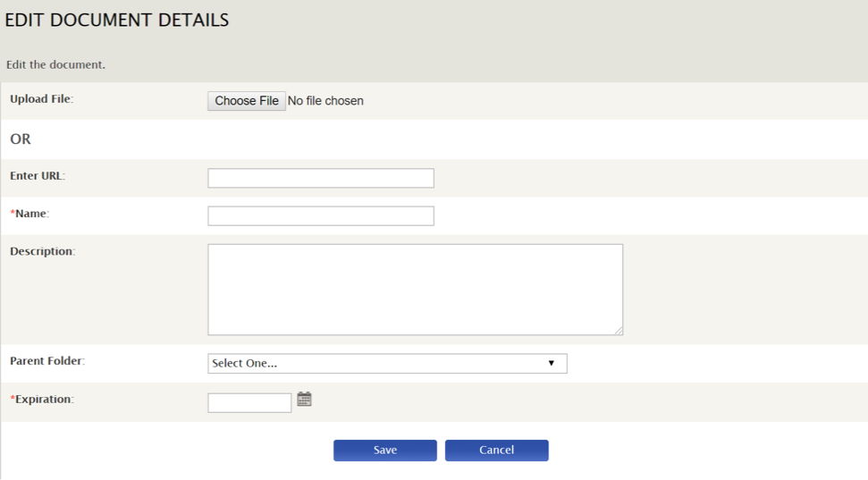This screenshot has height=480, width=868.
Task: Open the Parent Folder 'Select One...' dropdown
Action: [387, 363]
